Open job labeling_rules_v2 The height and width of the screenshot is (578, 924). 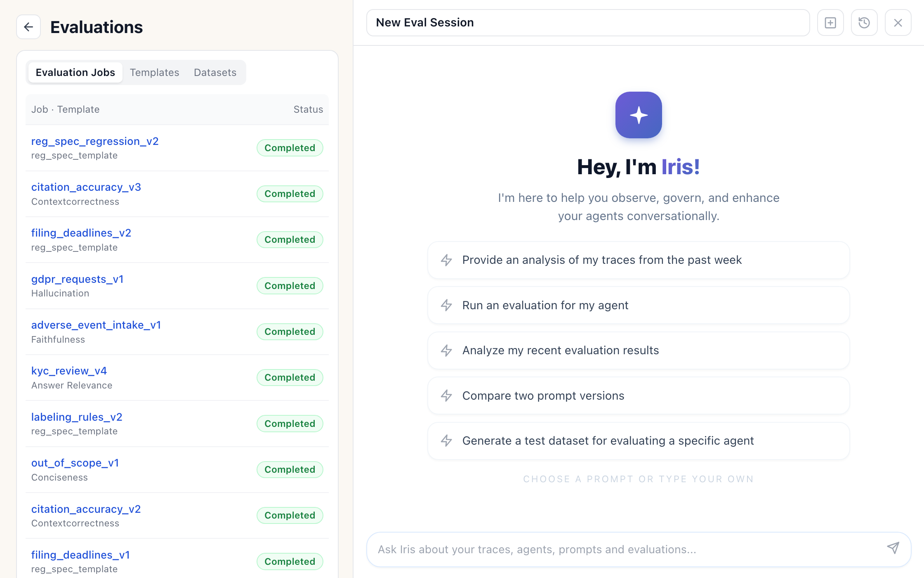point(77,417)
